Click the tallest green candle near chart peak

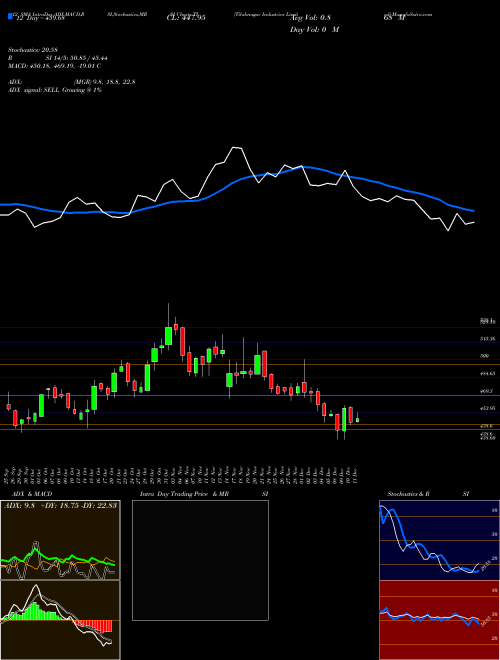point(168,336)
